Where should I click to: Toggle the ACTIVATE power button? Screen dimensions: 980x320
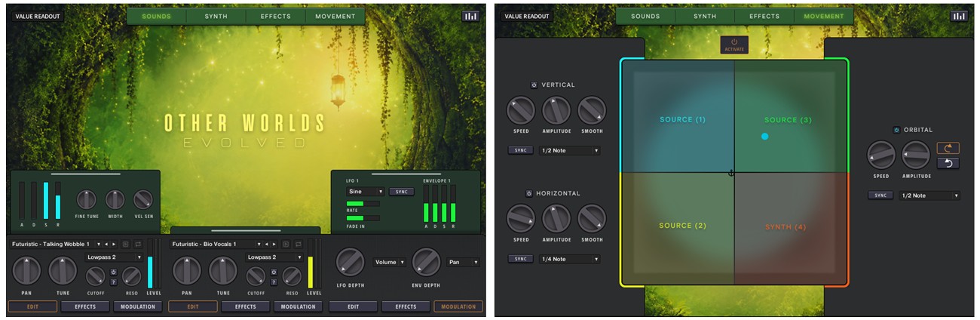pos(734,45)
